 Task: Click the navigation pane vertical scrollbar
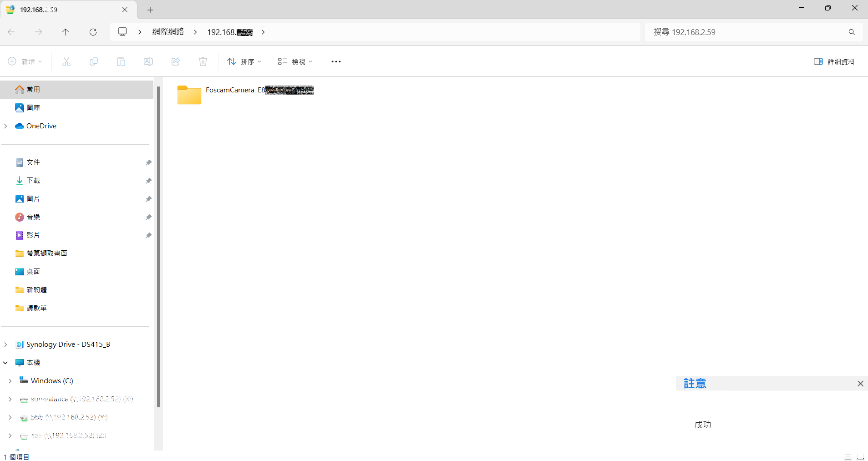(158, 246)
